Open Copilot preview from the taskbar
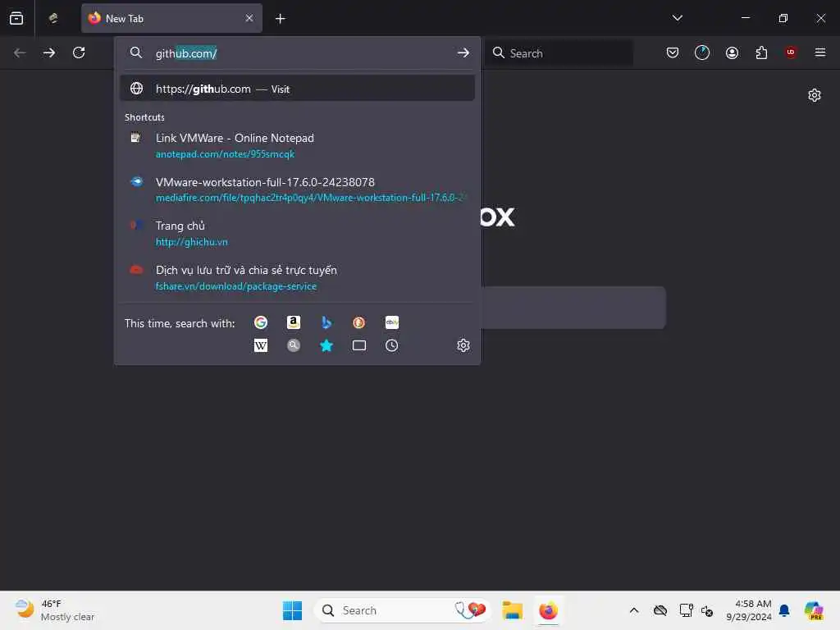The image size is (840, 630). point(815,610)
